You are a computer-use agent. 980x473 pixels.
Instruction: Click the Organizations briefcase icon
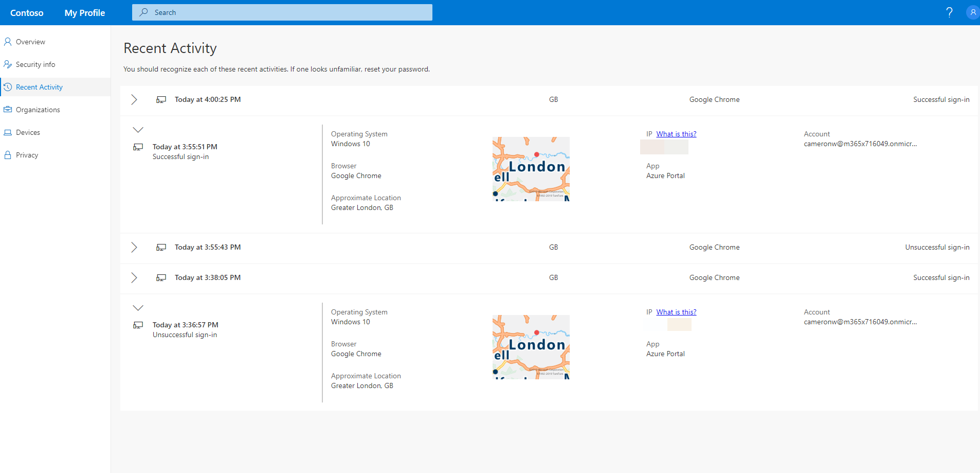point(8,110)
